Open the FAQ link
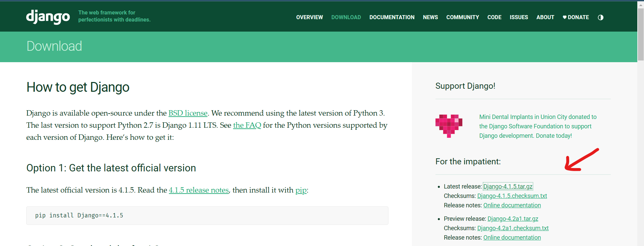The width and height of the screenshot is (644, 246). (247, 125)
